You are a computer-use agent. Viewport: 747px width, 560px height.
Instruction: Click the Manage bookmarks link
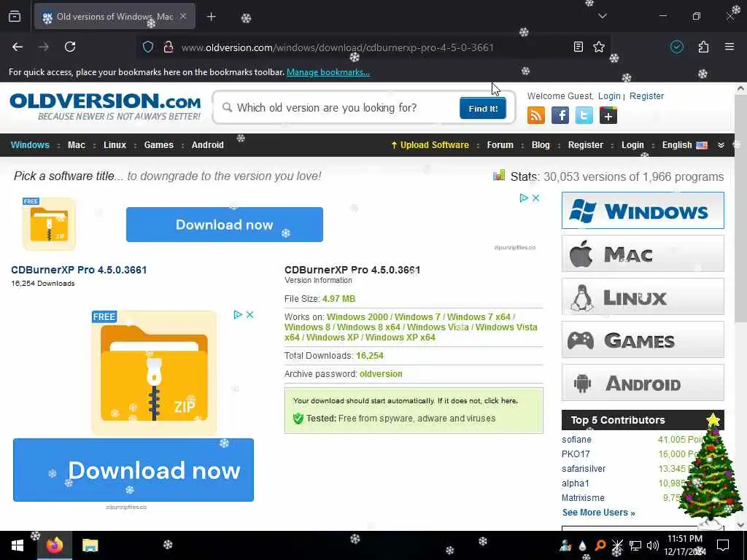(x=328, y=72)
